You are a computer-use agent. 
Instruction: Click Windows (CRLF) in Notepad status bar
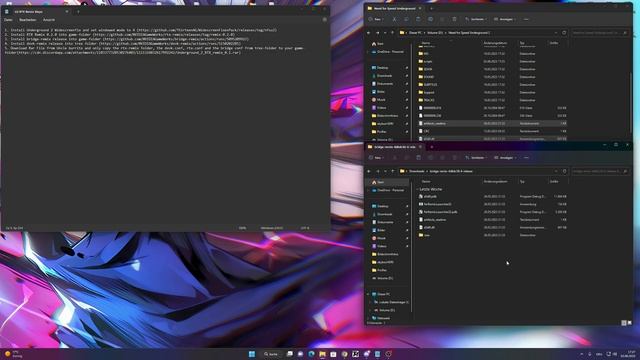tap(272, 228)
